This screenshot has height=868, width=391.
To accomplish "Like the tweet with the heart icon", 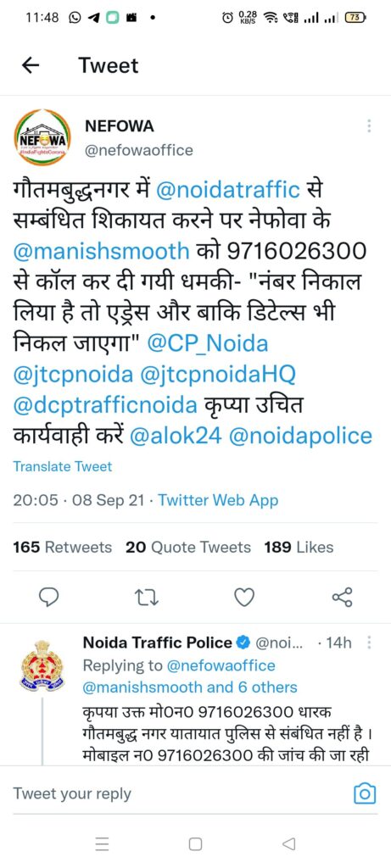I will [x=244, y=598].
